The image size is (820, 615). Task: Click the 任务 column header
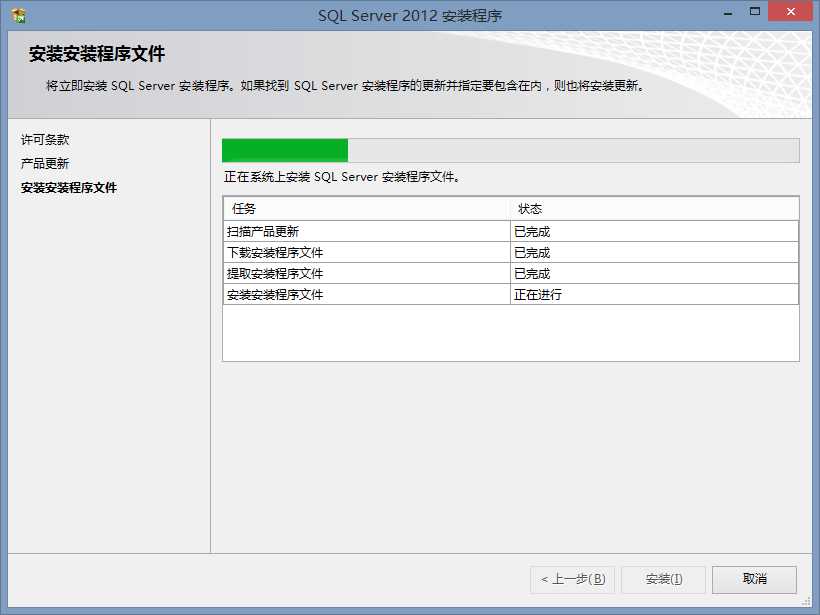tap(367, 209)
